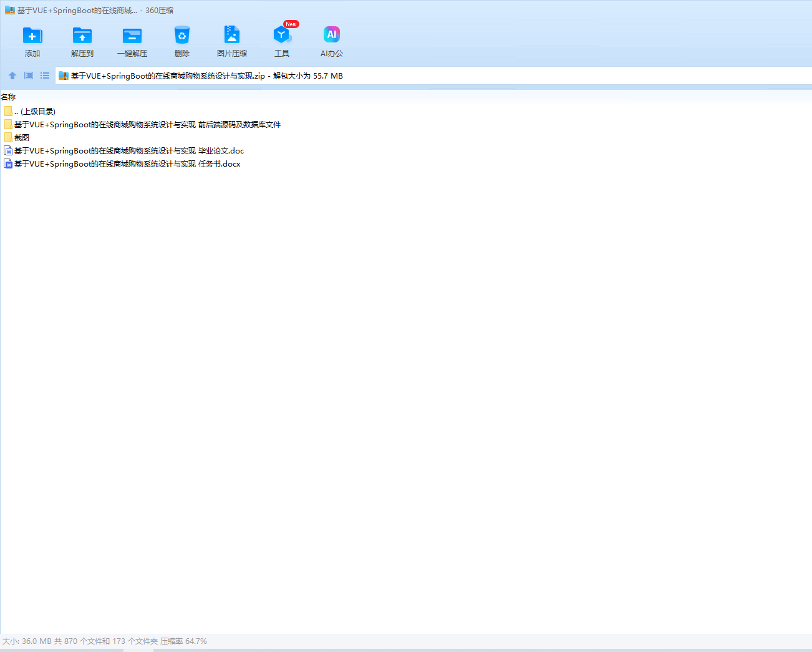Image resolution: width=812 pixels, height=652 pixels.
Task: Select the 截图 folder
Action: pos(17,138)
